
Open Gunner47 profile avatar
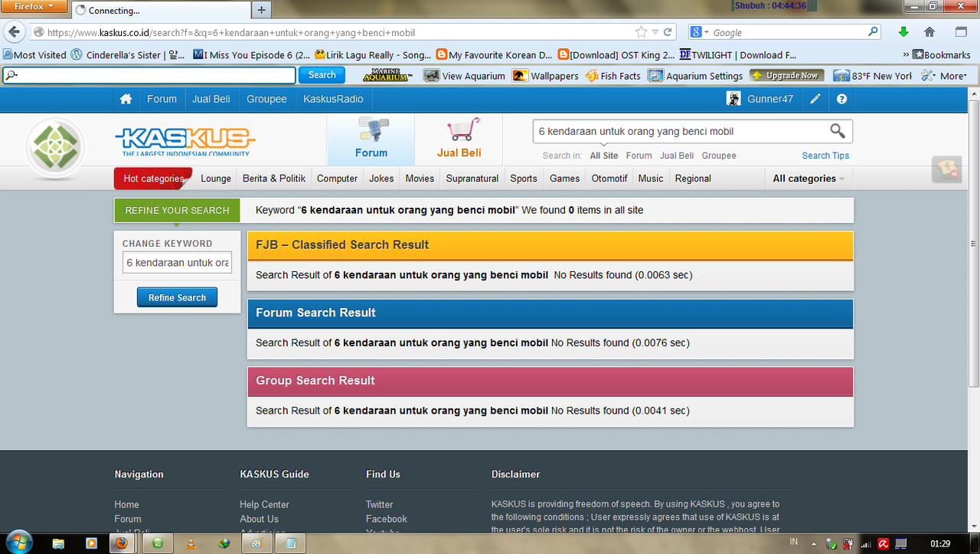pos(733,99)
